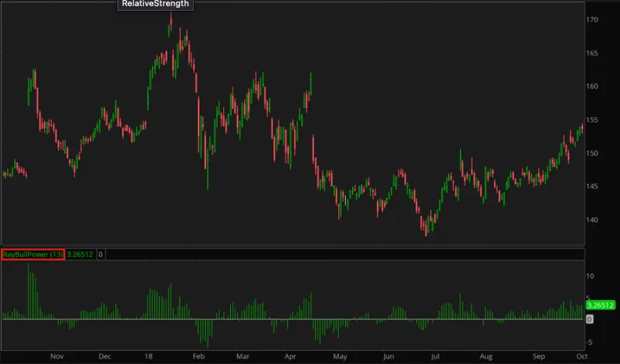Click the Feb label on time axis

198,356
